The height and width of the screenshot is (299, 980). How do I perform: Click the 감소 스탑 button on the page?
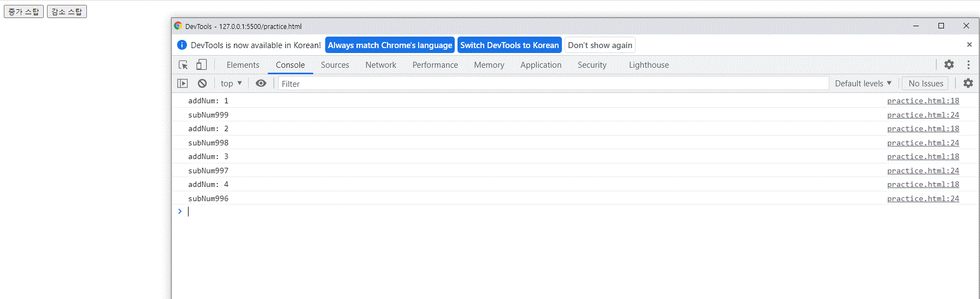(x=67, y=11)
